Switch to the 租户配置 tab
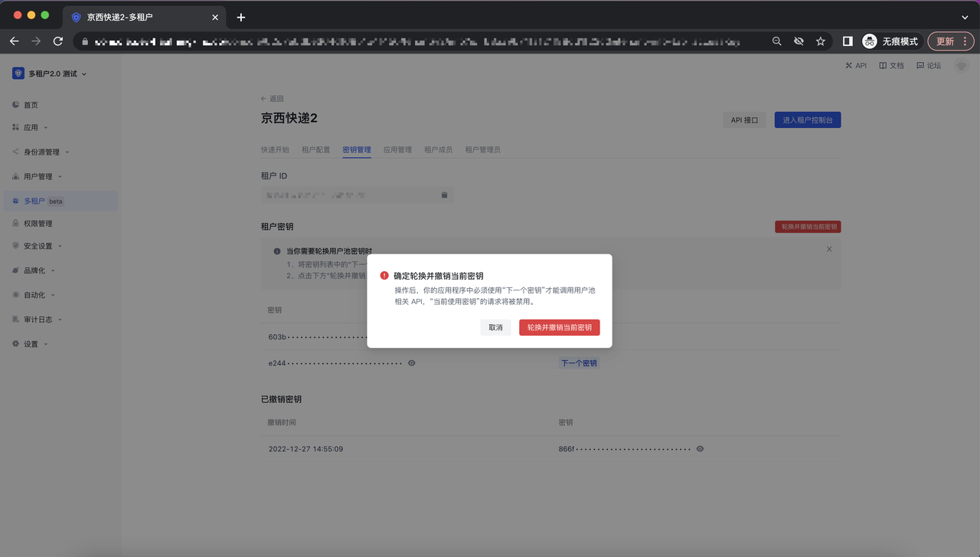This screenshot has height=557, width=980. click(x=315, y=150)
